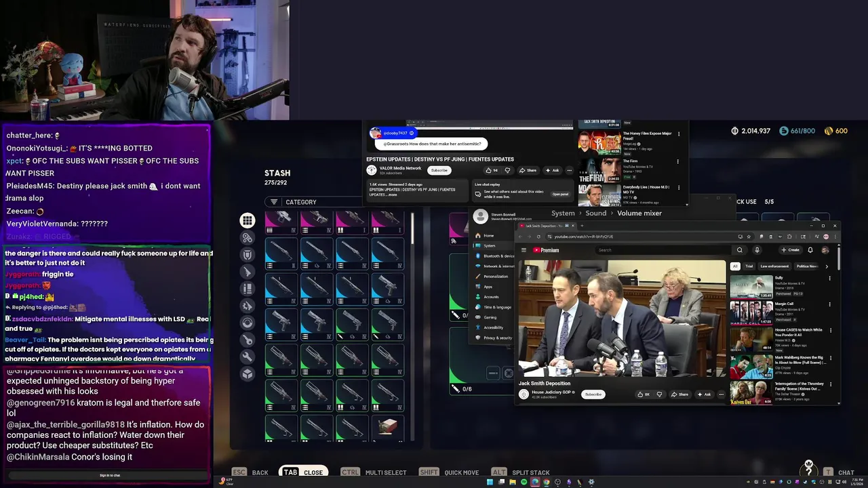Select the Politics News filter chip
Image resolution: width=868 pixels, height=488 pixels.
coord(807,266)
